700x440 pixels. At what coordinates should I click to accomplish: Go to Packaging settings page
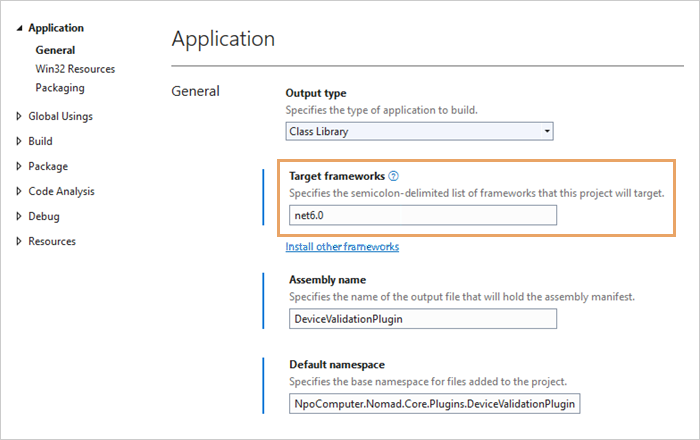click(x=60, y=88)
